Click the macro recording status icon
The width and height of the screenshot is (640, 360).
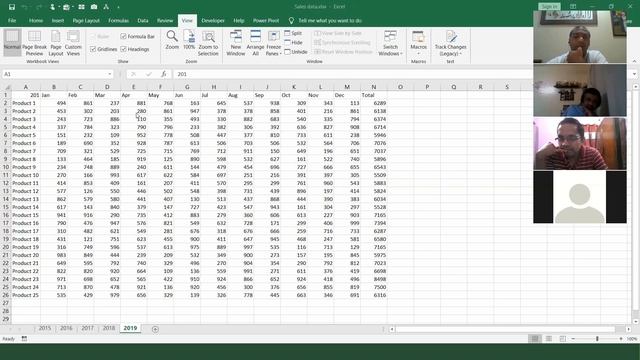tap(24, 339)
